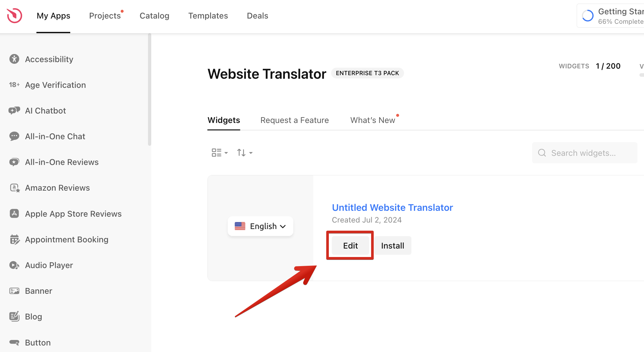This screenshot has height=352, width=644.
Task: Expand the list view layout dropdown
Action: click(220, 153)
